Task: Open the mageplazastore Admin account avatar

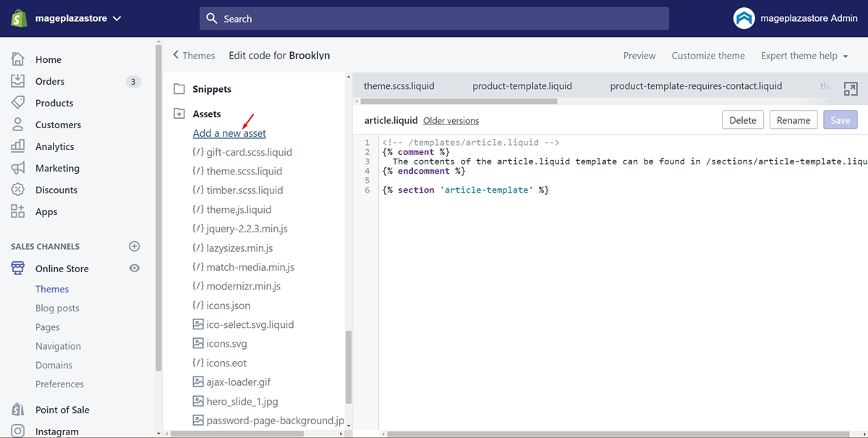Action: coord(744,19)
